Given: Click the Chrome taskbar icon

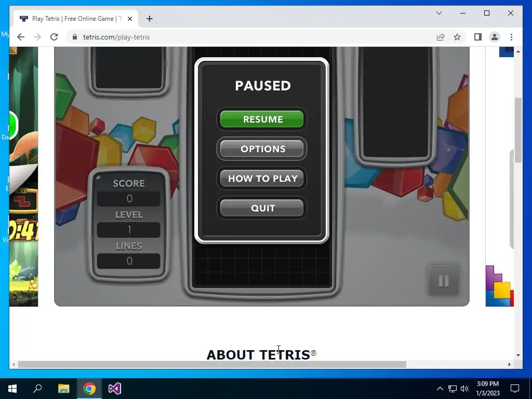Looking at the screenshot, I should (89, 389).
